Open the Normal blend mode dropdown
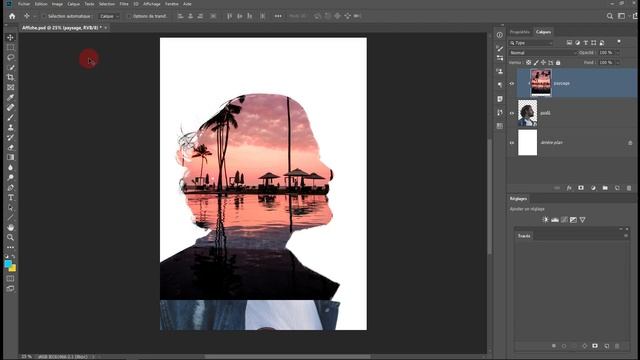 point(543,53)
